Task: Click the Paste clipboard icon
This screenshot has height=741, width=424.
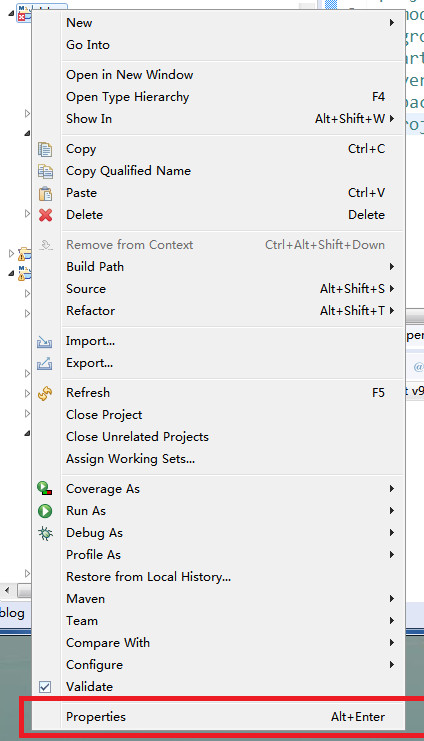Action: [45, 193]
